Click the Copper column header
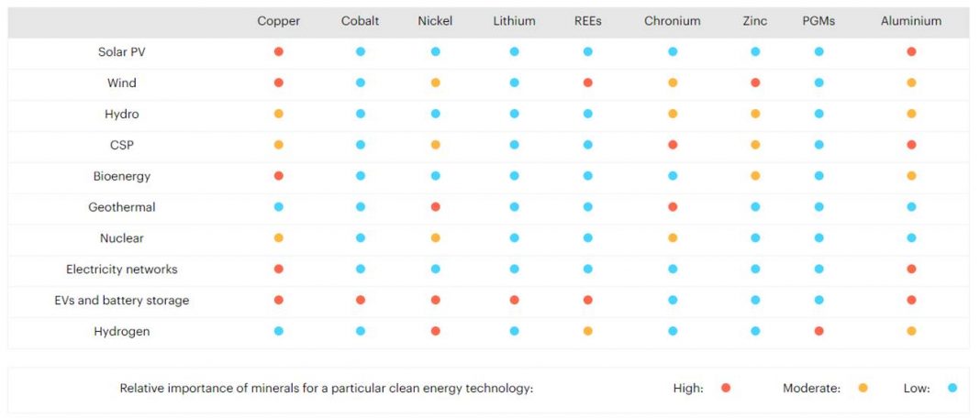 (279, 21)
